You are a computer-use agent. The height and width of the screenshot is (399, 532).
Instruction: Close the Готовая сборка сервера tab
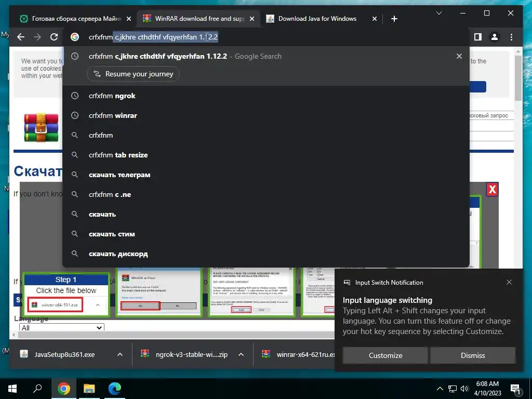(x=129, y=19)
